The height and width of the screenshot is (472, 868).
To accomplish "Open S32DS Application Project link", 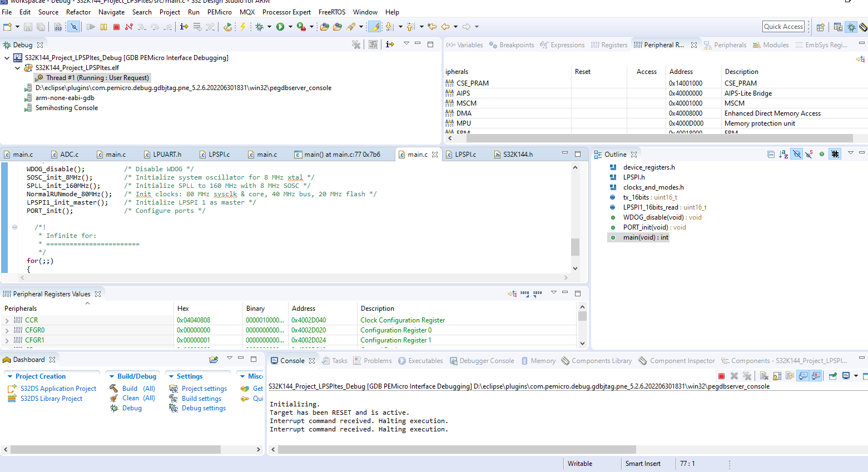I will click(x=58, y=389).
